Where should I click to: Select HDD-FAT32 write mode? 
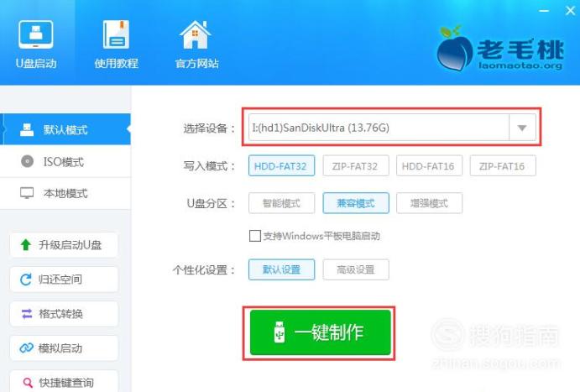tap(281, 165)
